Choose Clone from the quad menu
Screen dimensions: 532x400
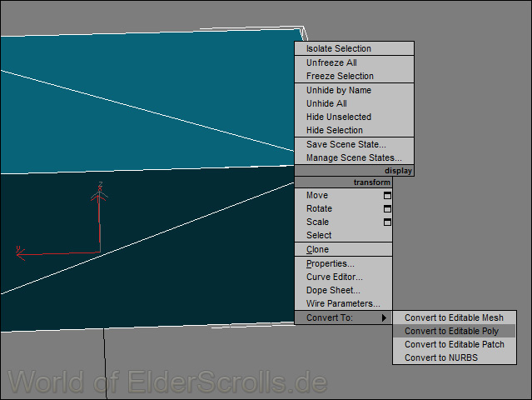(x=317, y=249)
